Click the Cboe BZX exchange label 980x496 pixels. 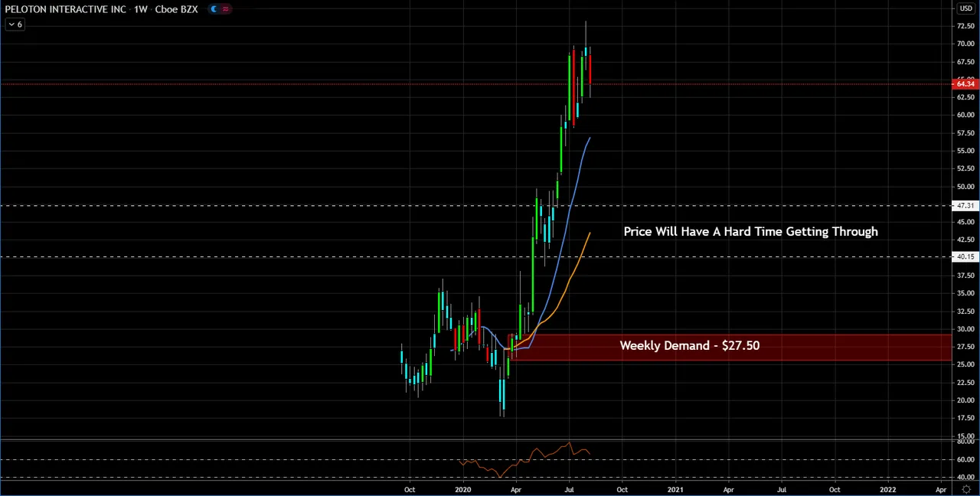click(x=176, y=9)
